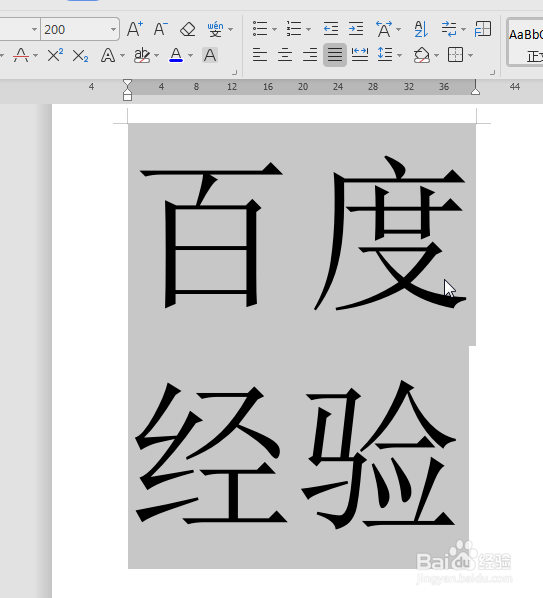Apply paragraph shading fill bucket

[x=422, y=55]
